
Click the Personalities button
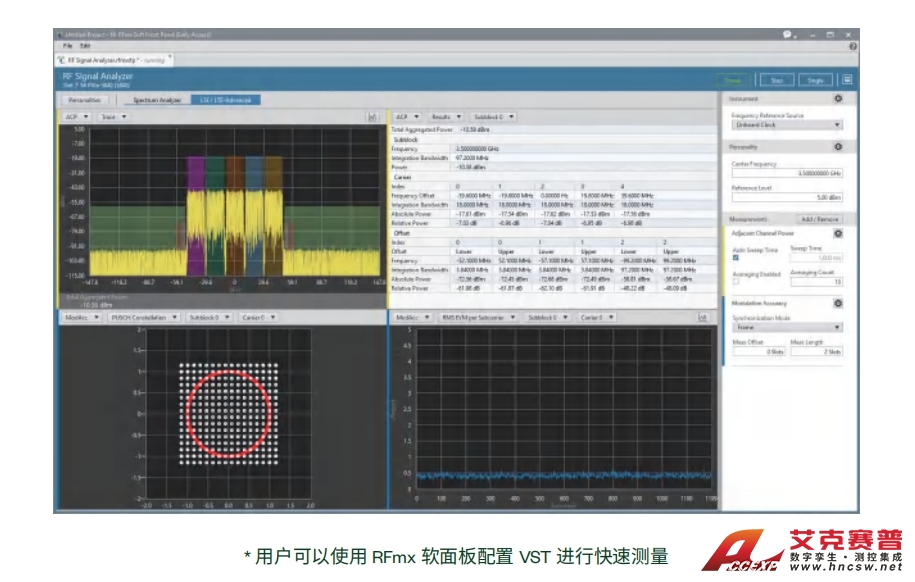pyautogui.click(x=84, y=100)
